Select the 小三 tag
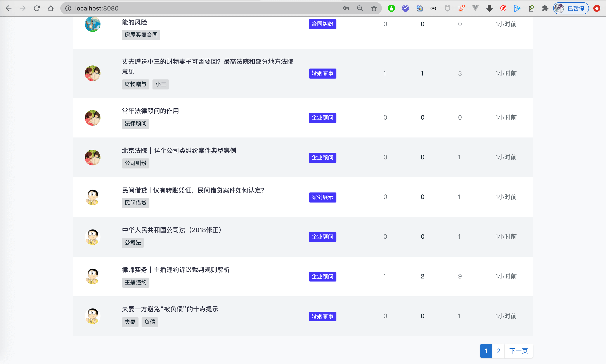Viewport: 606px width, 364px height. tap(161, 84)
